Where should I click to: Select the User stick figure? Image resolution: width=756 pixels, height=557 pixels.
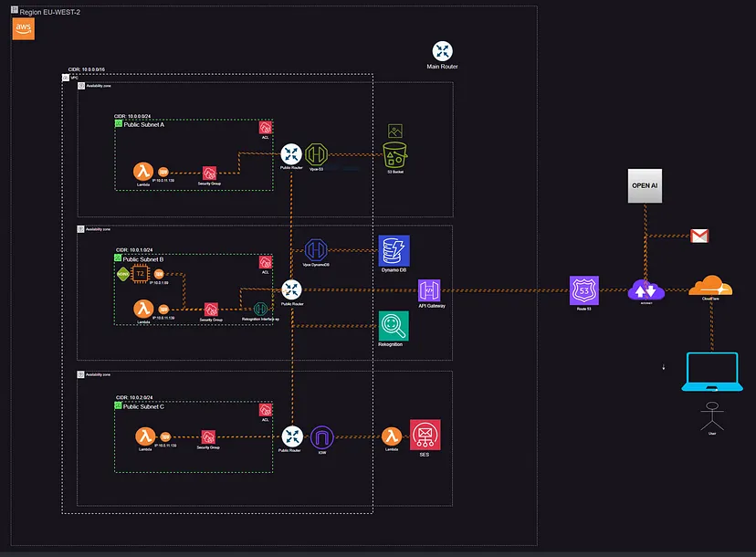(x=712, y=416)
